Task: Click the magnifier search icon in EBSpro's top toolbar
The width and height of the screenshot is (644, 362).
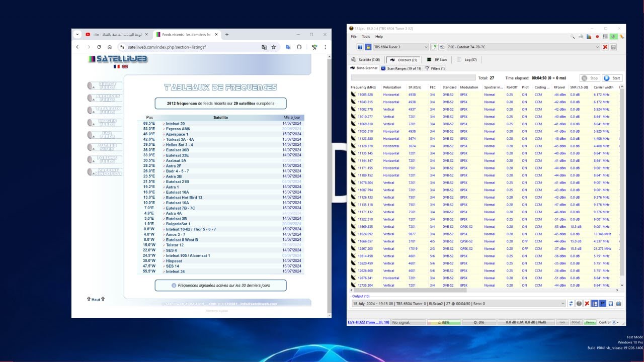Action: [x=573, y=36]
